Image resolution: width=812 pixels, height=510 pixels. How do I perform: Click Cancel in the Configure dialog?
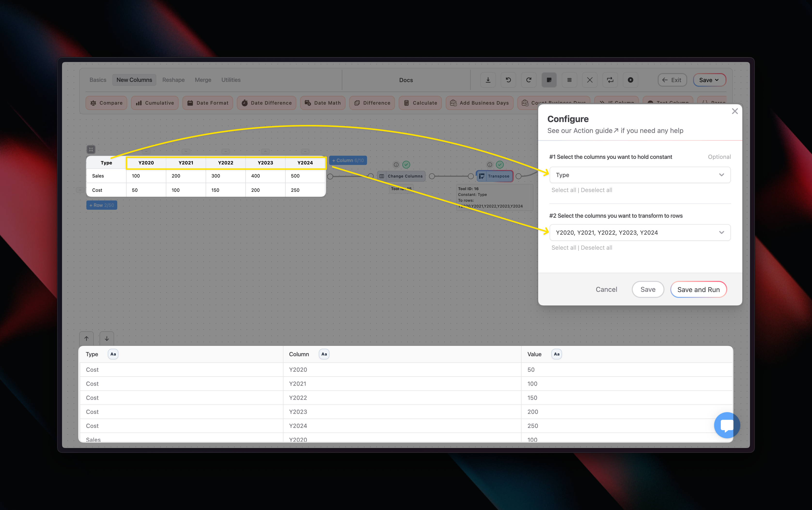[606, 290]
